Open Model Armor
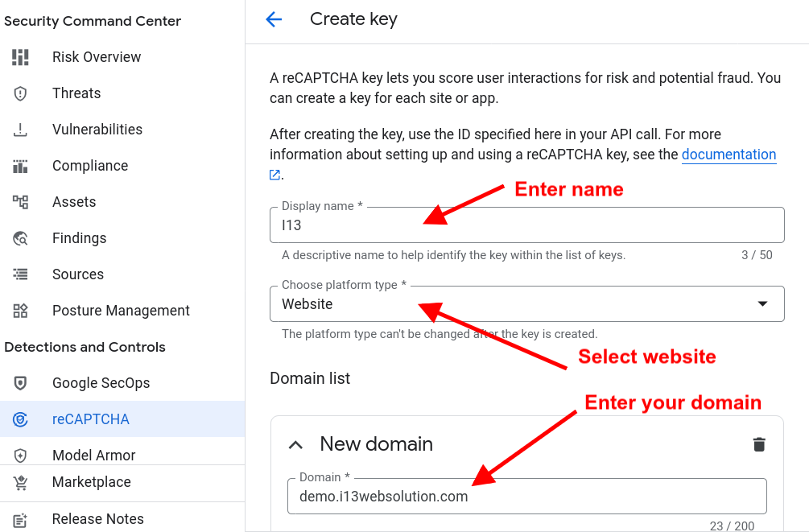Screen dimensions: 809x532 [x=93, y=455]
